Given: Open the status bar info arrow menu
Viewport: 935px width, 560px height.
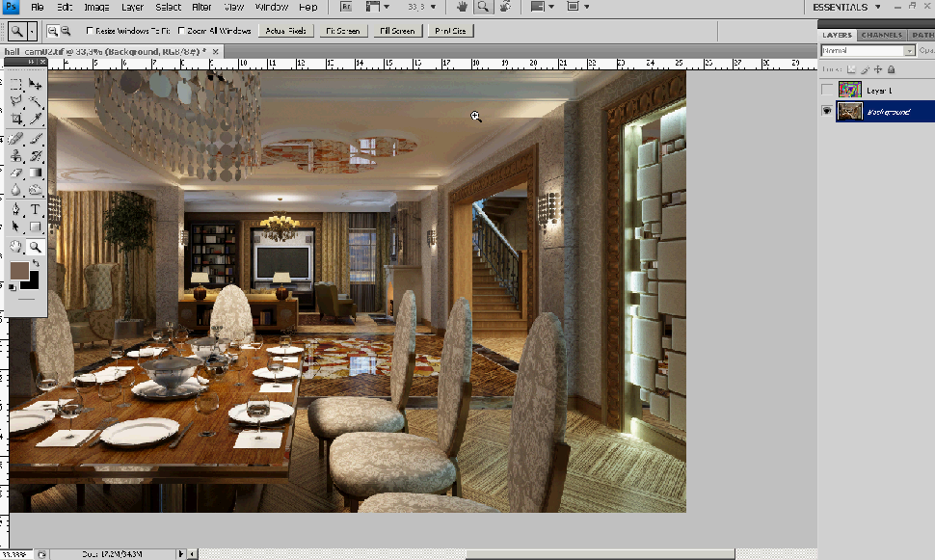Looking at the screenshot, I should (180, 554).
